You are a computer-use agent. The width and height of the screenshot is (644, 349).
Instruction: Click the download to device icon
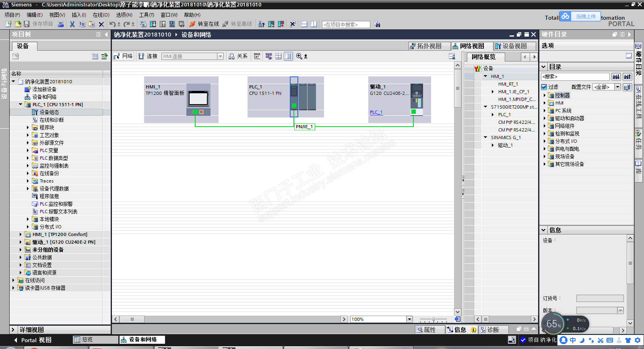153,24
